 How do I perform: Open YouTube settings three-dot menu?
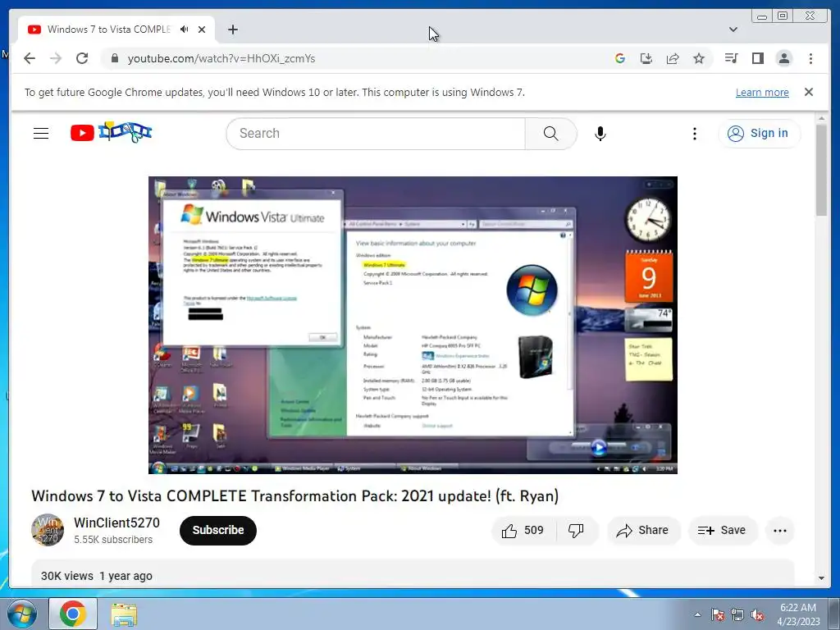click(x=694, y=134)
